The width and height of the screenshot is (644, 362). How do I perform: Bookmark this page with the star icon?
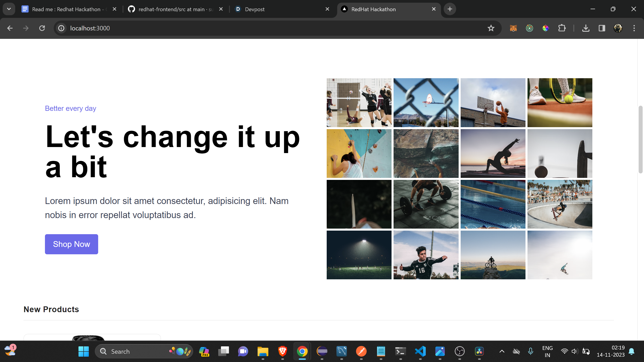(x=491, y=28)
